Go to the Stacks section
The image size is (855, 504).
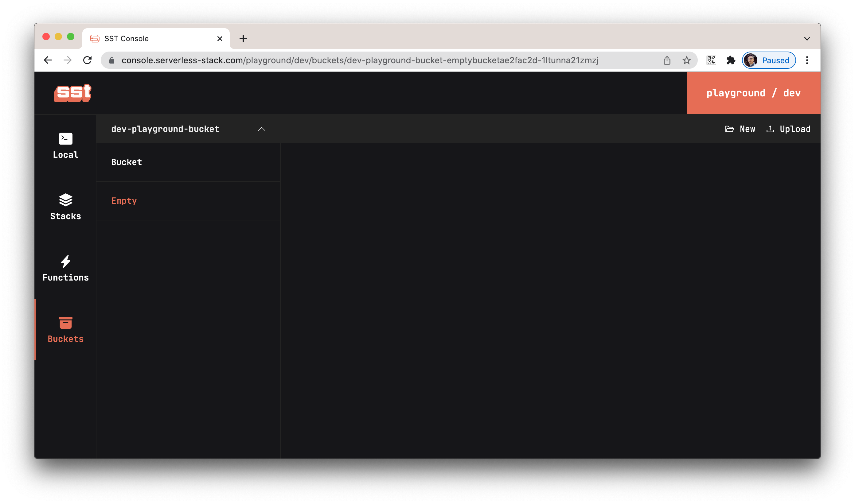pyautogui.click(x=66, y=207)
